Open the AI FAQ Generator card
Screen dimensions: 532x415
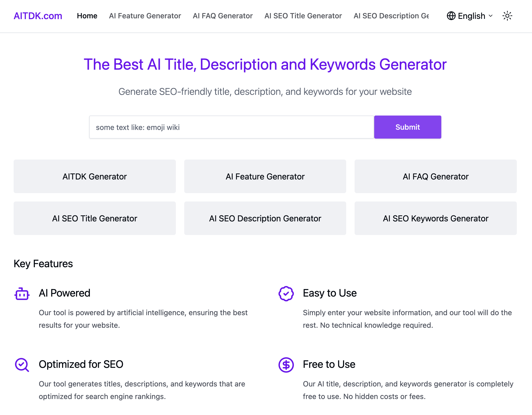point(436,176)
